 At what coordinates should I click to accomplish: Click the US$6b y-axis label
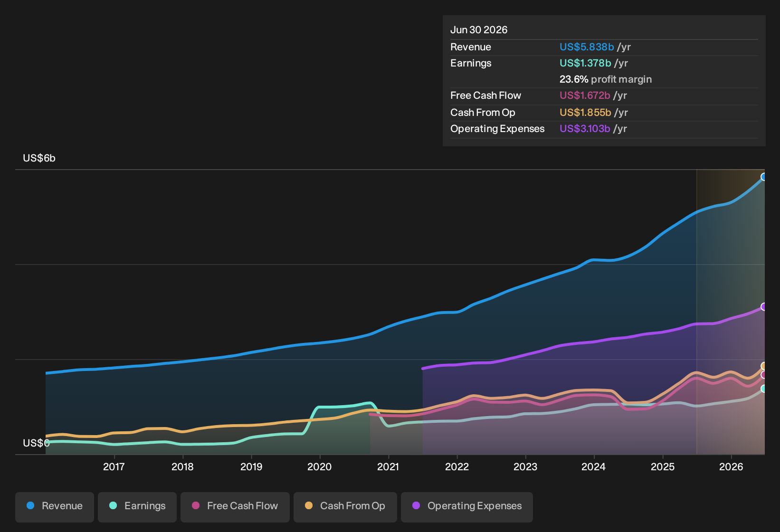(x=39, y=158)
